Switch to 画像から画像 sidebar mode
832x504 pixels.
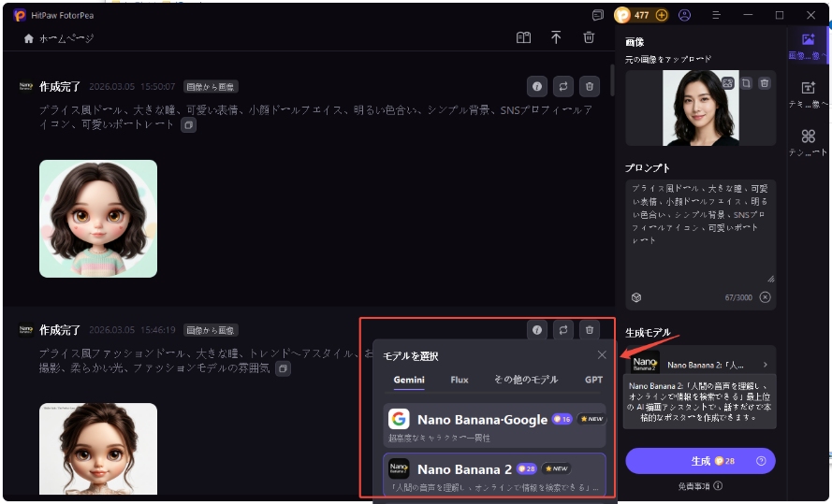click(808, 45)
